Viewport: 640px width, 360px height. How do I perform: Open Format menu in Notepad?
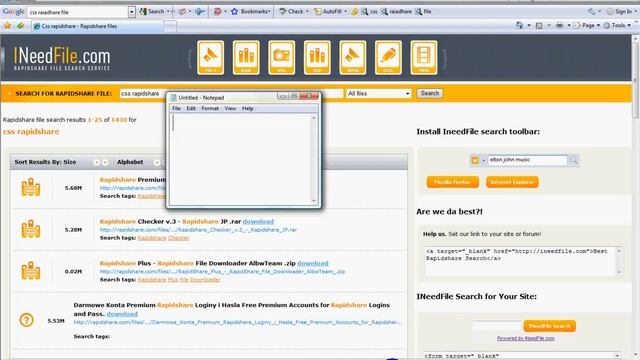210,109
